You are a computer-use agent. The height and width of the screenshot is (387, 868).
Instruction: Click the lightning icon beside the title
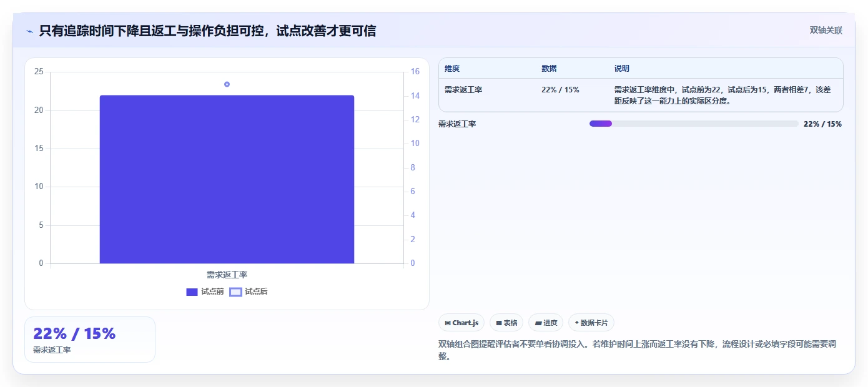[29, 31]
